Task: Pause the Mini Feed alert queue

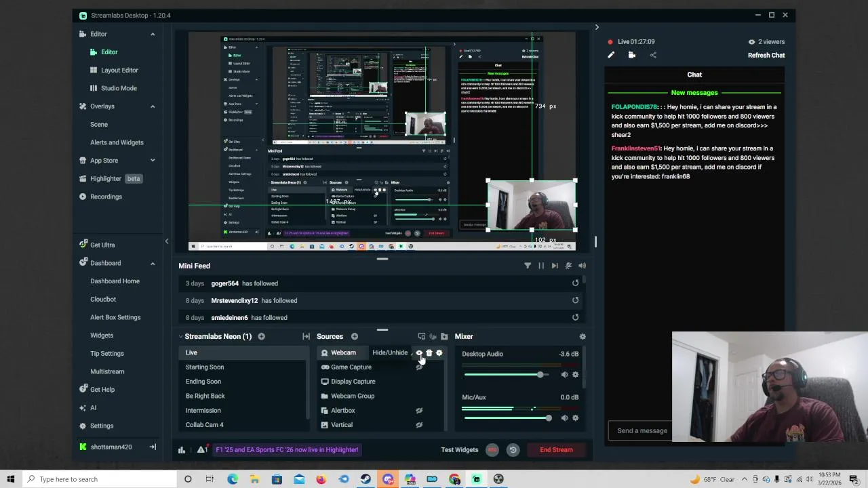Action: 541,266
